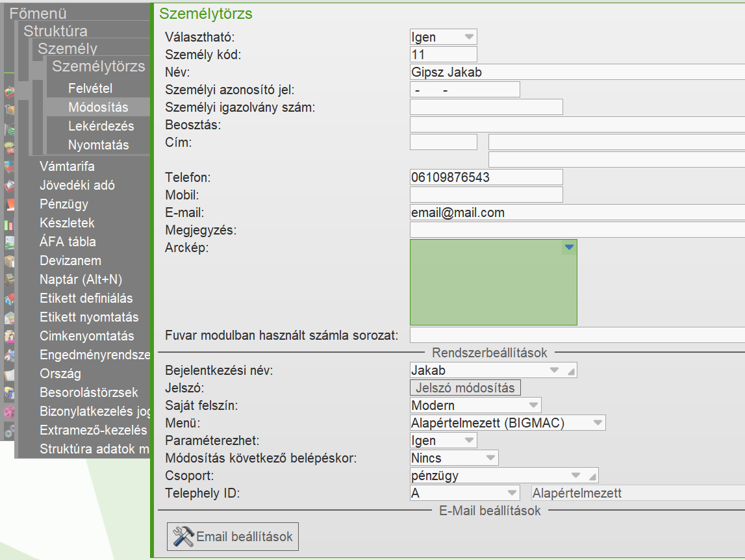Click the delivery truck sidebar icon
Screen dimensions: 745x560
tap(10, 392)
